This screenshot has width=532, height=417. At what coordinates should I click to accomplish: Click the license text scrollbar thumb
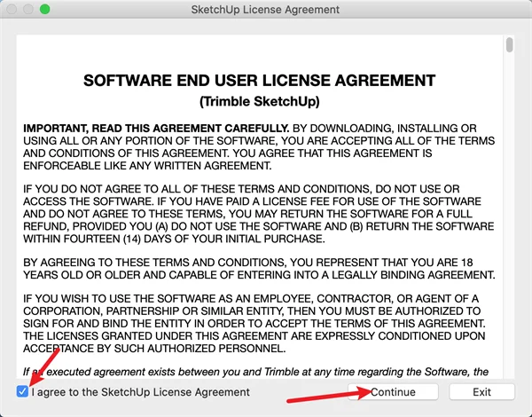[509, 45]
